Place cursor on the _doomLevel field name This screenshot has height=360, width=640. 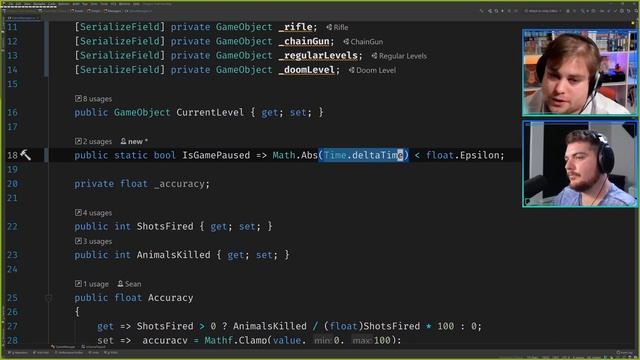click(x=307, y=70)
